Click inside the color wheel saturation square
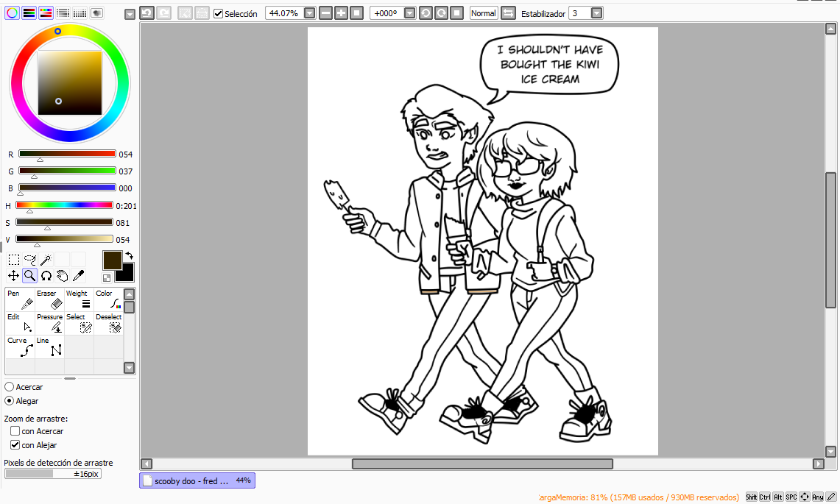 click(70, 83)
